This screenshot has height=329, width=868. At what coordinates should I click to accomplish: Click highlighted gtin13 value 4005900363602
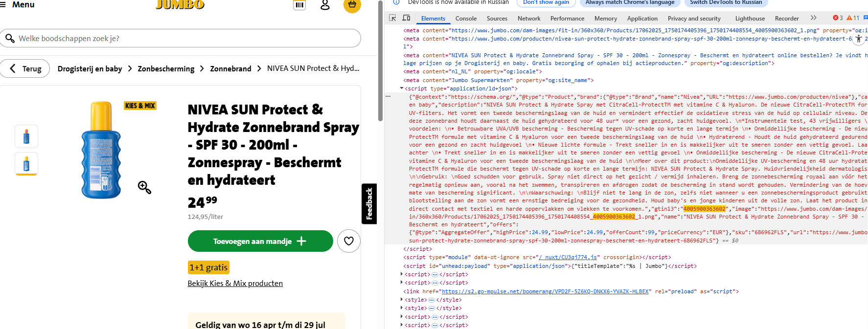pyautogui.click(x=705, y=209)
